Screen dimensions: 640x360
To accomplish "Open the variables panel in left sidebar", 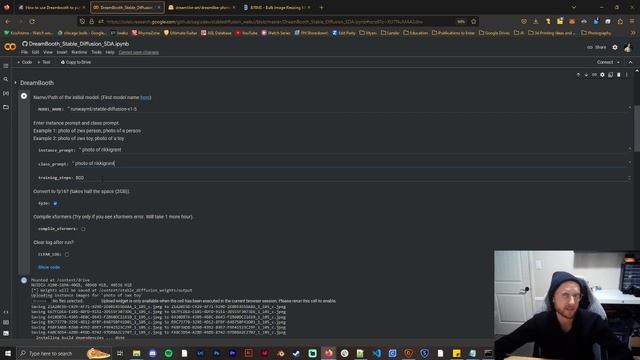I will pyautogui.click(x=6, y=93).
